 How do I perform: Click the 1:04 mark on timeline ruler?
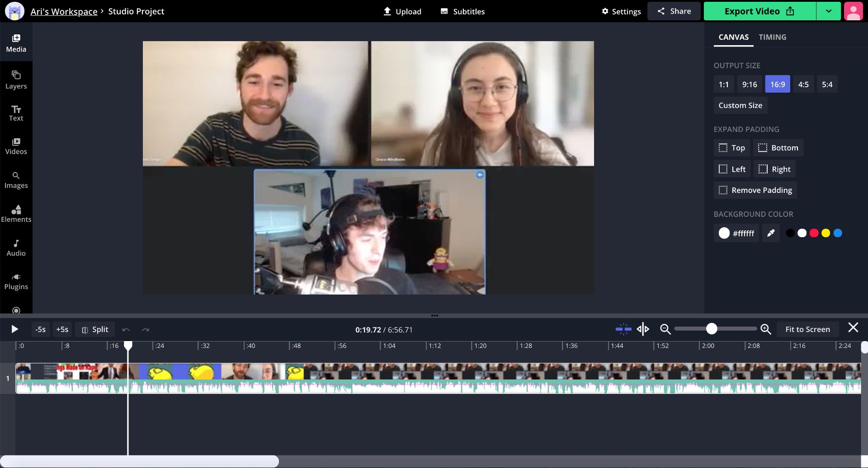[389, 346]
